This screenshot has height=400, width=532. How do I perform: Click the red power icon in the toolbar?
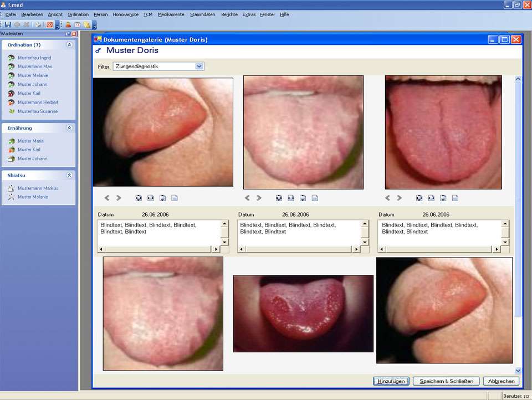coord(50,24)
